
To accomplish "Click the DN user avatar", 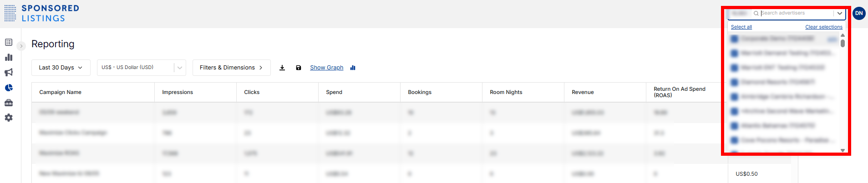I will (858, 13).
